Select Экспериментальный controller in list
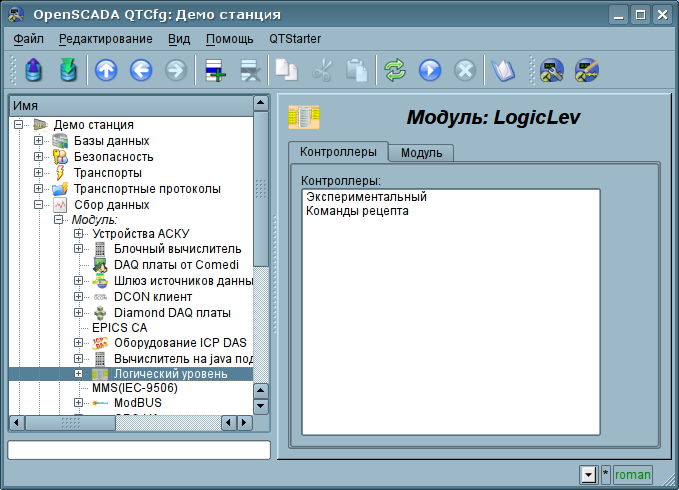The height and width of the screenshot is (490, 679). click(366, 197)
